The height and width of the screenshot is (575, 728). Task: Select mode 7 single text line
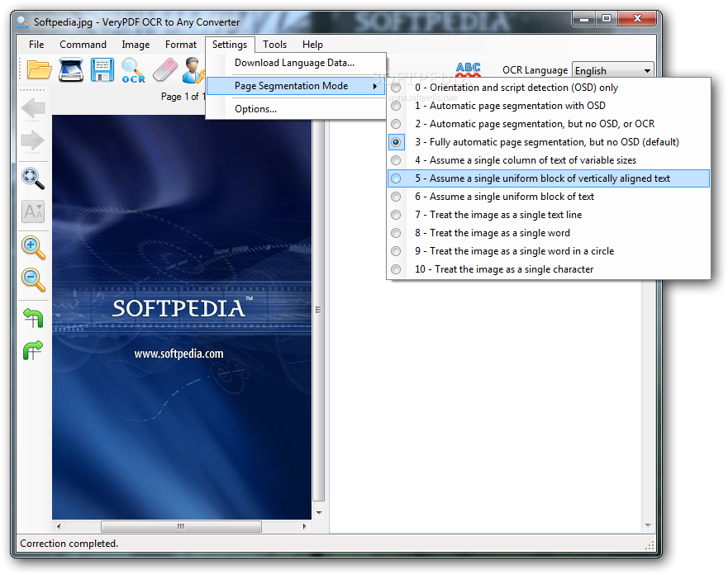pyautogui.click(x=549, y=215)
